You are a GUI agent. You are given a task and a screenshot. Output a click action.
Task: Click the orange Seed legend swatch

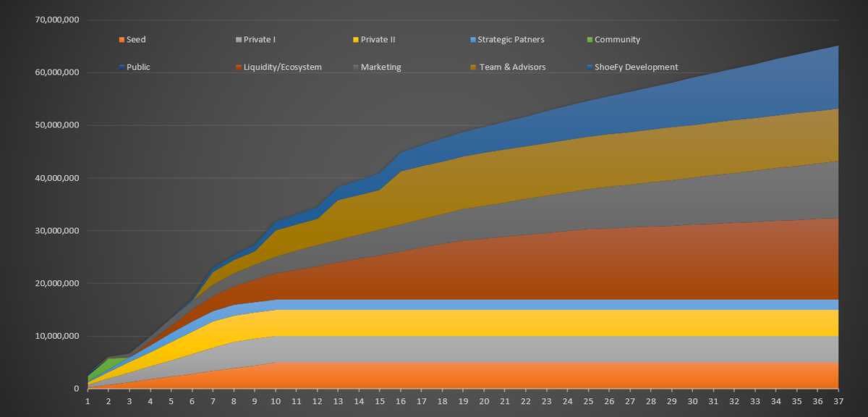point(122,41)
